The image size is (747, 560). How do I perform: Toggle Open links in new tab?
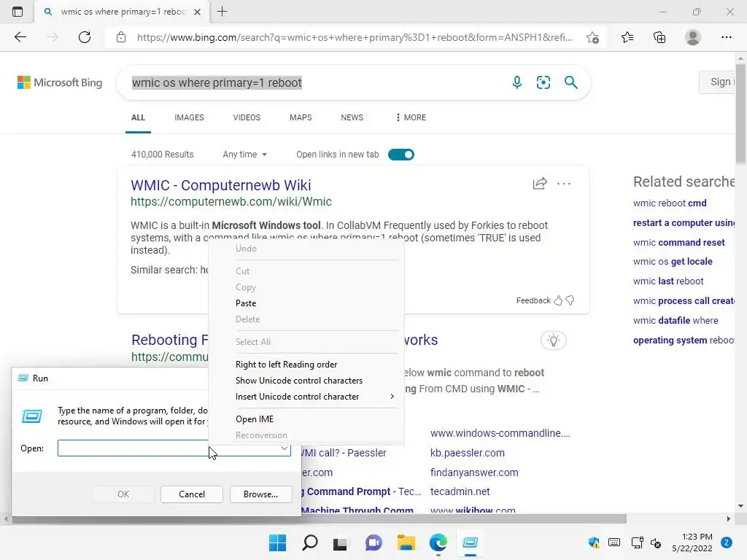401,155
